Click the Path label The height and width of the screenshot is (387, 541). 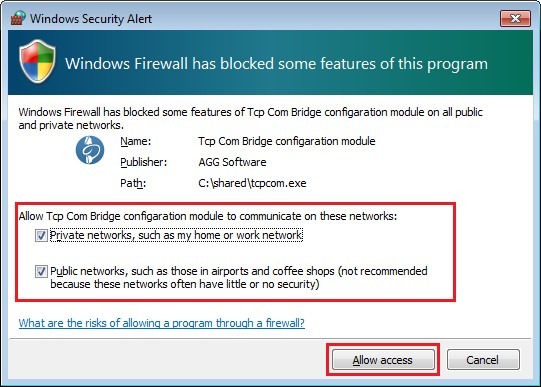(133, 183)
